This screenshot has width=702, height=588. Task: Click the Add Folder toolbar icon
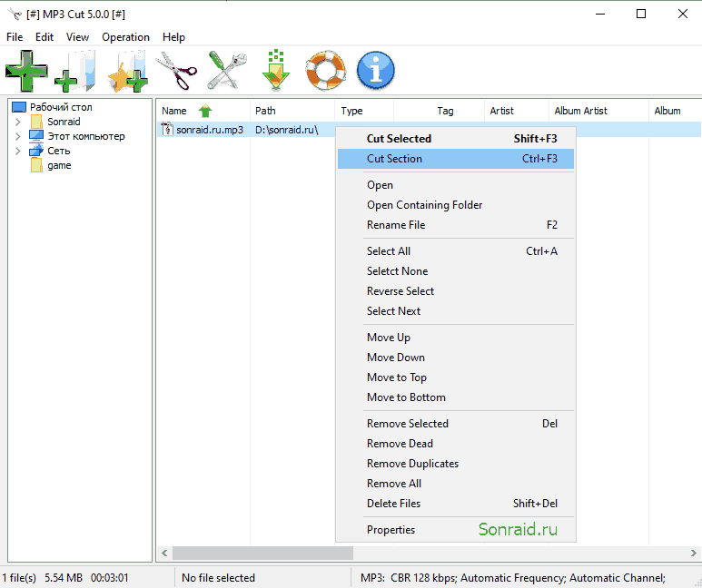[x=75, y=71]
